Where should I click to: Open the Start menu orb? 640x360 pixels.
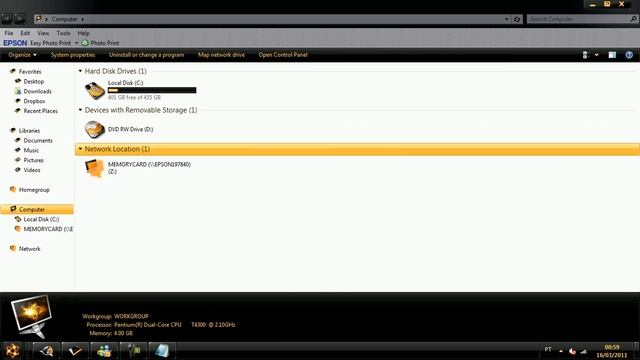tap(12, 351)
